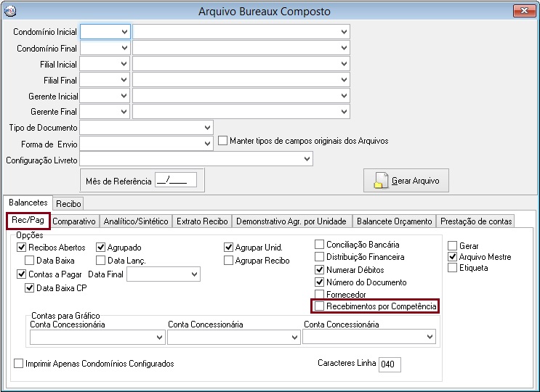
Task: Click the Caracteres Linha input field
Action: point(389,364)
